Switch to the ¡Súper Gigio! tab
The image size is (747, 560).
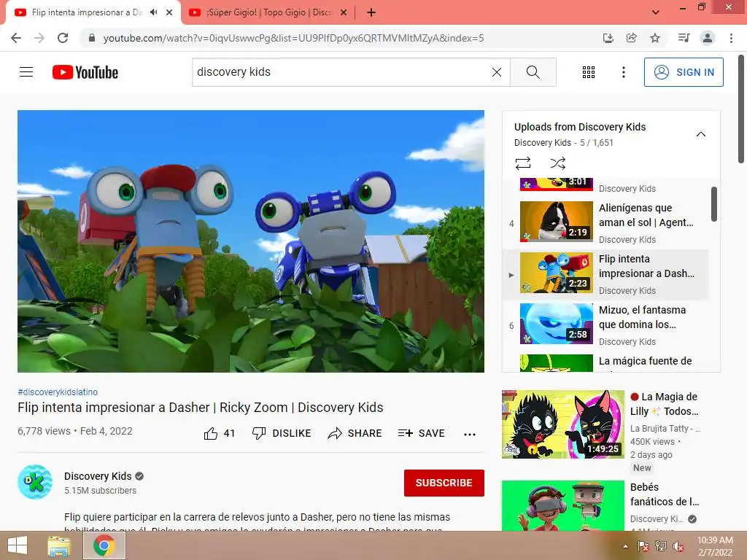pos(268,12)
